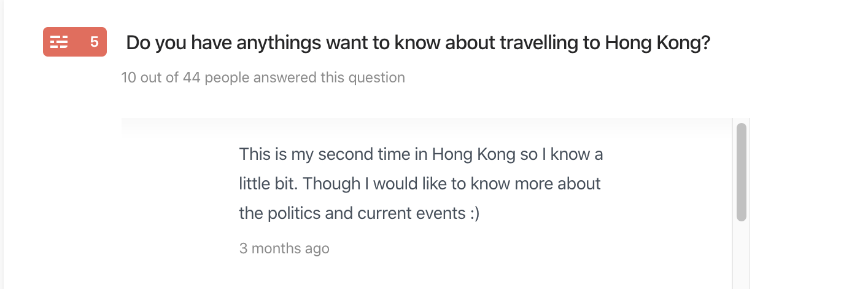
Task: Select the response starting 'This is my second time'
Action: coord(421,183)
